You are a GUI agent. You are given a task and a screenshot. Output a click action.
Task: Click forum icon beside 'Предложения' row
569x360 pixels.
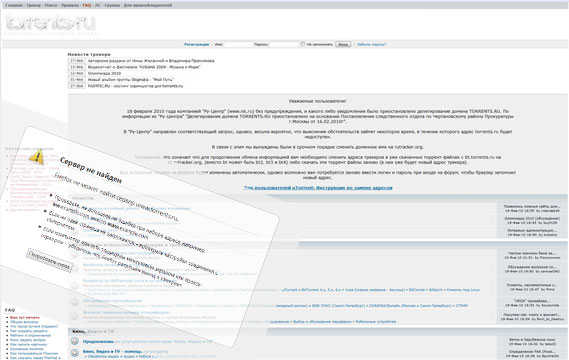[x=75, y=341]
